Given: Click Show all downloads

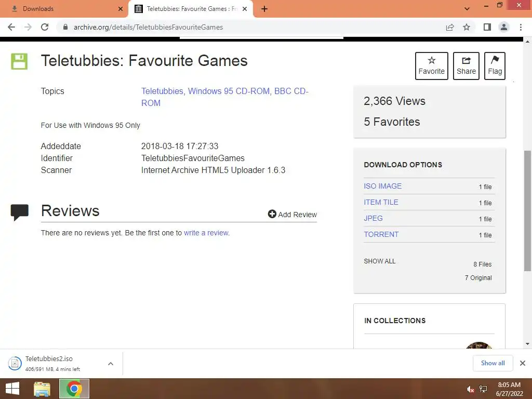Looking at the screenshot, I should coord(493,363).
